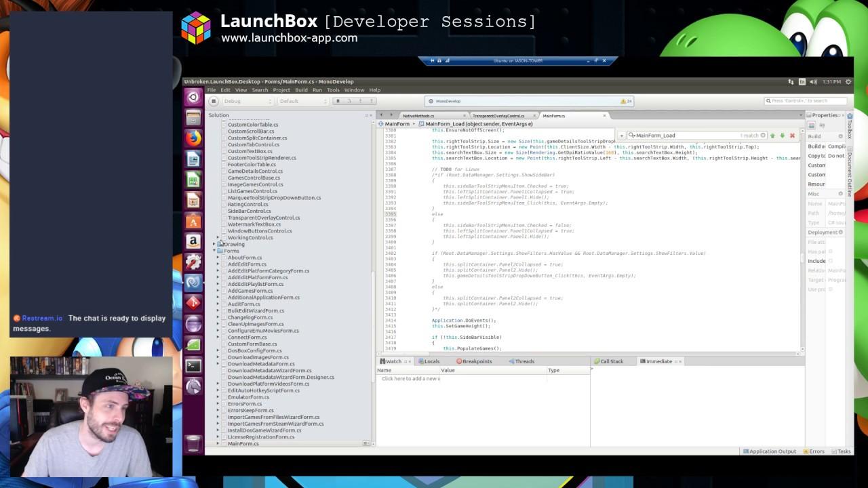868x488 pixels.
Task: Open the network indicator in top panel
Action: click(791, 81)
